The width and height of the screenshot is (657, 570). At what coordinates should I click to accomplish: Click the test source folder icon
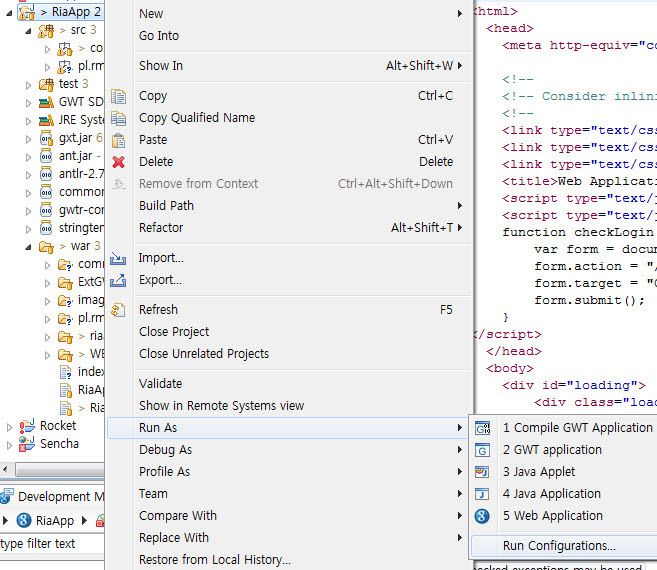[x=46, y=84]
